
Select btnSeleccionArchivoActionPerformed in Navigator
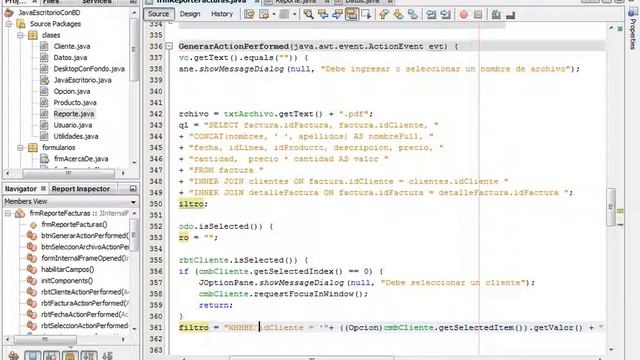pos(85,247)
